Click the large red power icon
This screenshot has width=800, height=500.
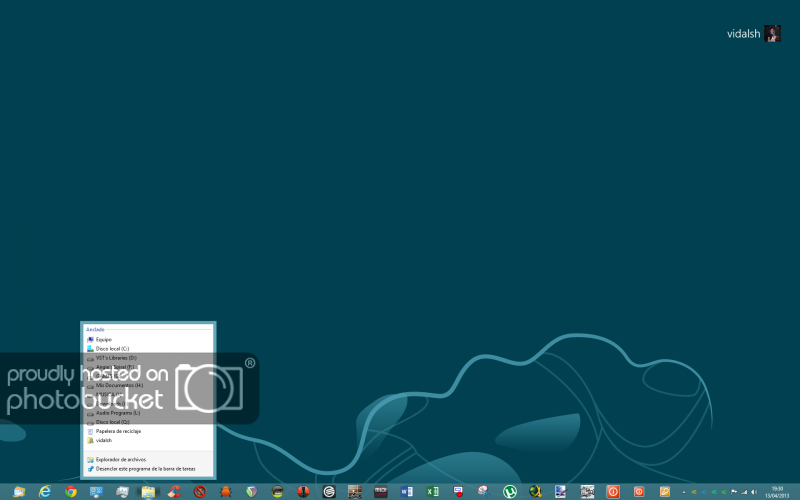click(613, 491)
